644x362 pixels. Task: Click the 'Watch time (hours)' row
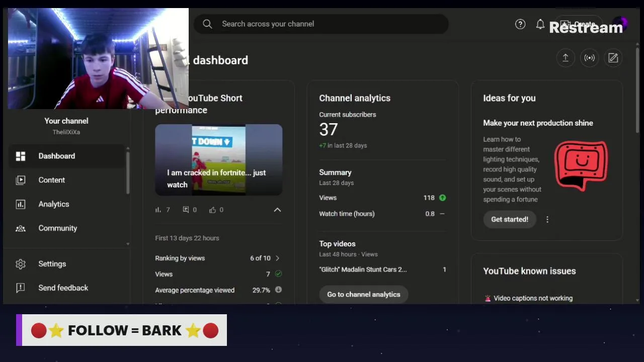point(382,214)
